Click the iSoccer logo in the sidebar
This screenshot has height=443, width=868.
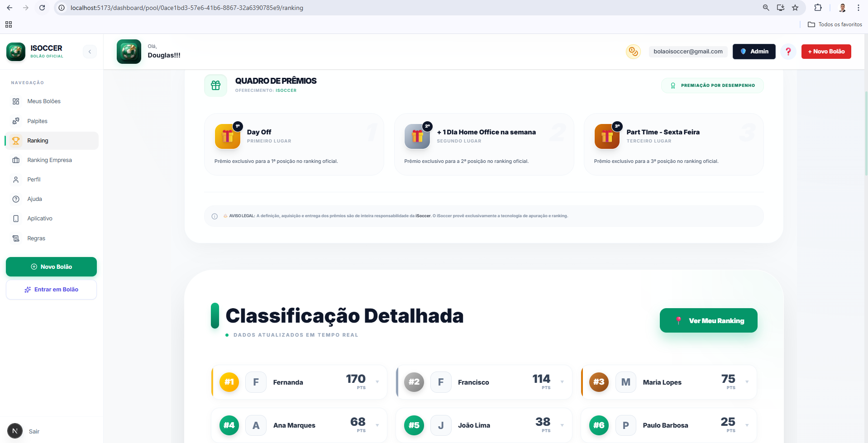16,52
